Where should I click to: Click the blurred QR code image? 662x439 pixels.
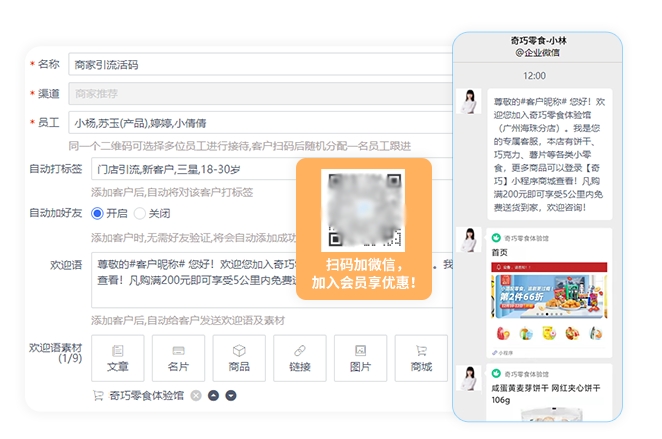pos(363,210)
